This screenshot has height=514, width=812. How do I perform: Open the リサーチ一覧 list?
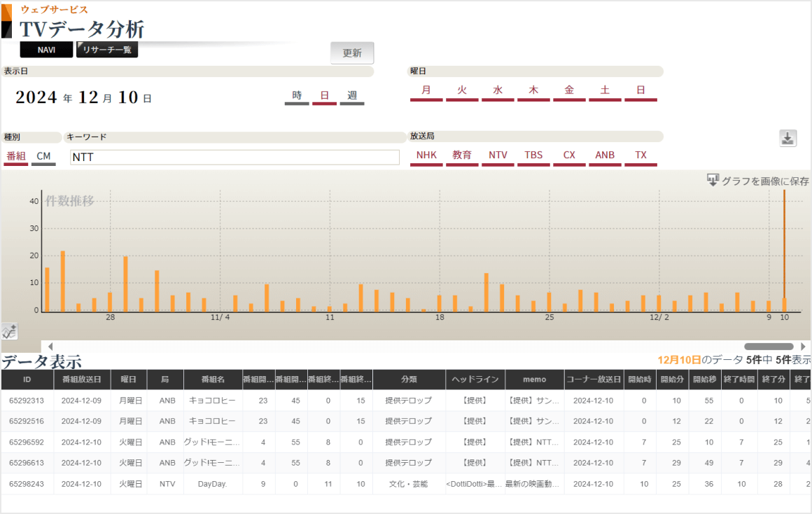[x=107, y=50]
